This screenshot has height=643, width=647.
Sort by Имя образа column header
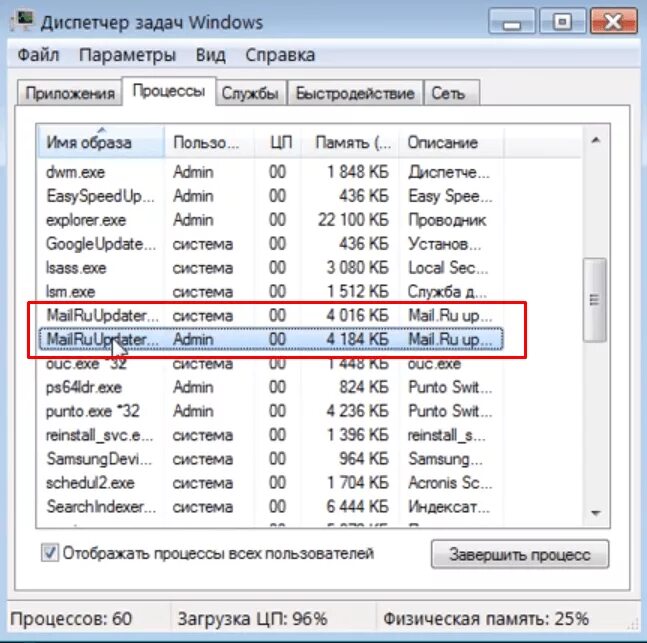(101, 142)
